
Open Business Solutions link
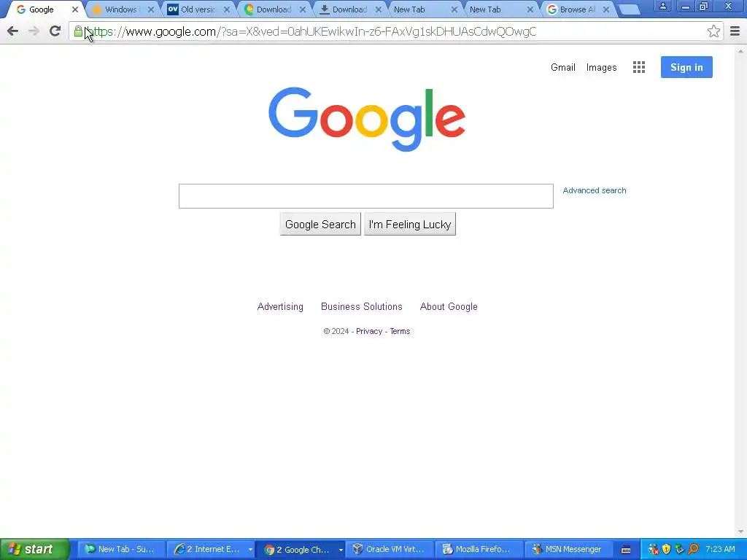click(x=362, y=307)
